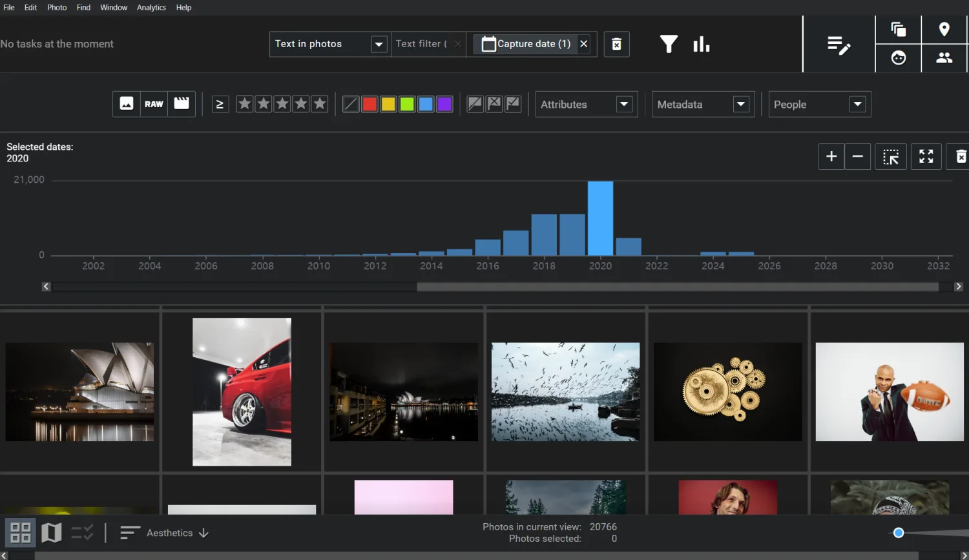
Task: Open the multi-select checklist mode
Action: (x=83, y=533)
